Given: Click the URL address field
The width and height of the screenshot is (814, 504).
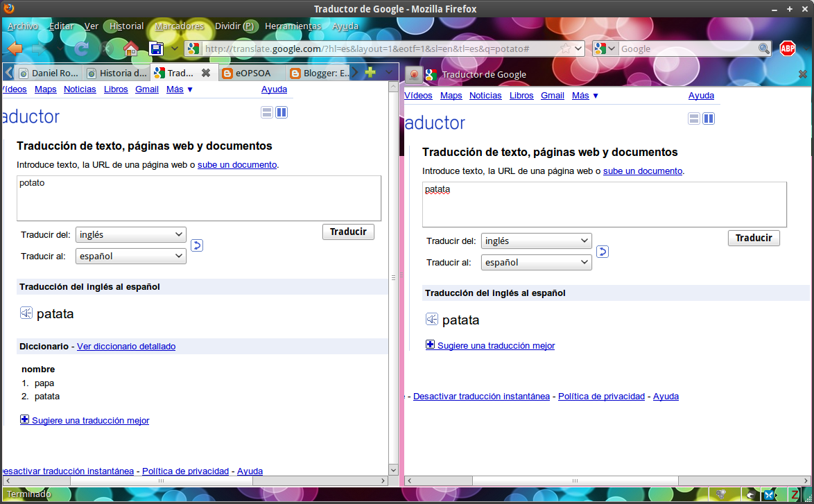Looking at the screenshot, I should point(380,49).
